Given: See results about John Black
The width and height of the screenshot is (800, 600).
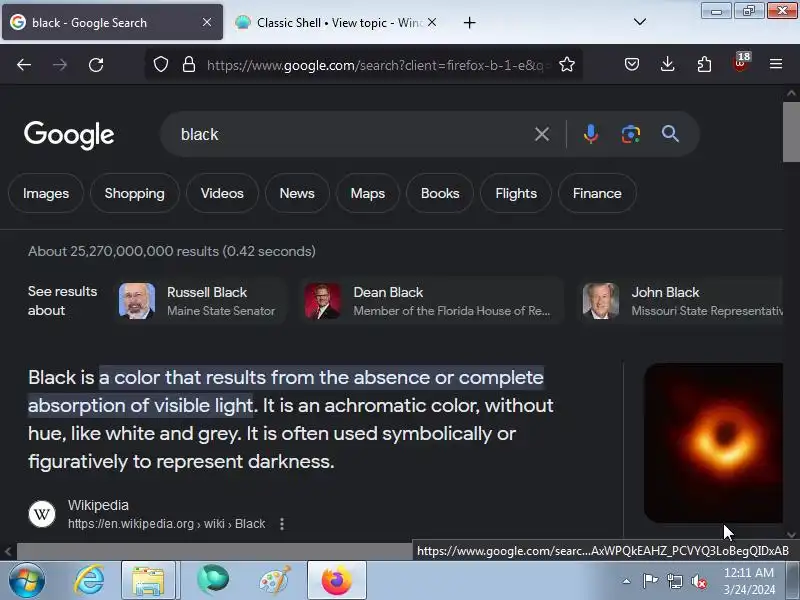Looking at the screenshot, I should [x=681, y=301].
